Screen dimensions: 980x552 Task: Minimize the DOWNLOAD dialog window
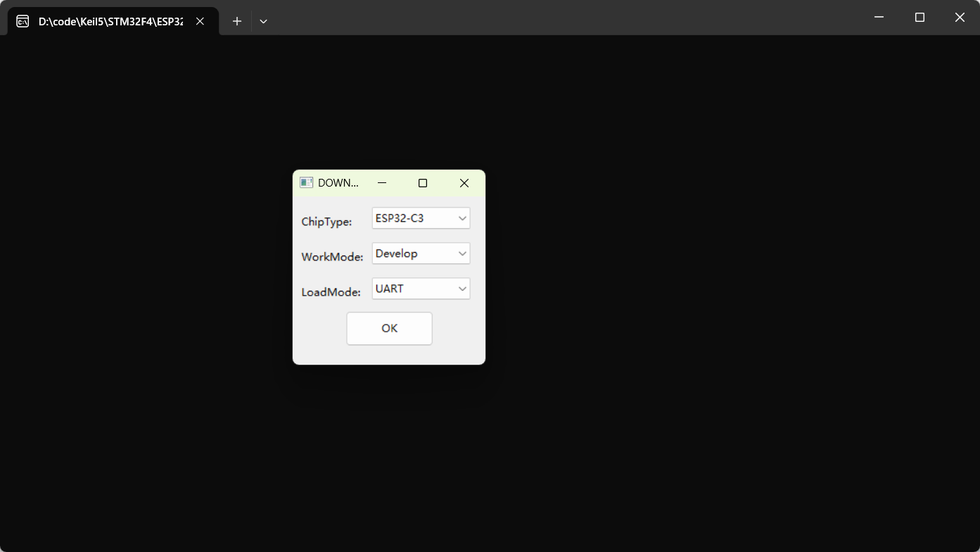coord(382,183)
